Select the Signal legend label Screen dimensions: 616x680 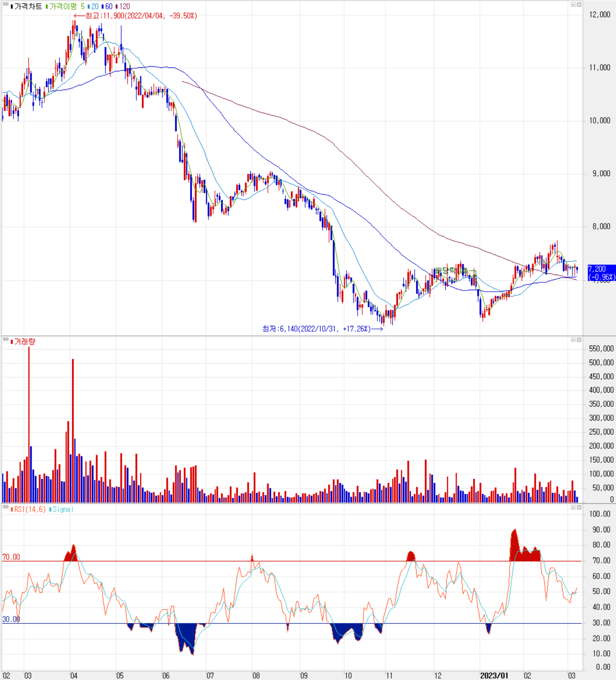[63, 509]
